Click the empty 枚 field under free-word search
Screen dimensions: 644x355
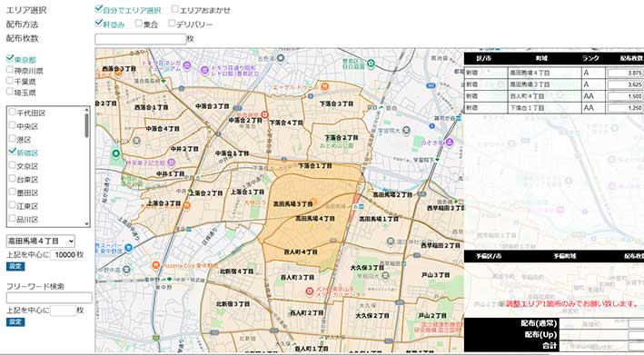64,311
